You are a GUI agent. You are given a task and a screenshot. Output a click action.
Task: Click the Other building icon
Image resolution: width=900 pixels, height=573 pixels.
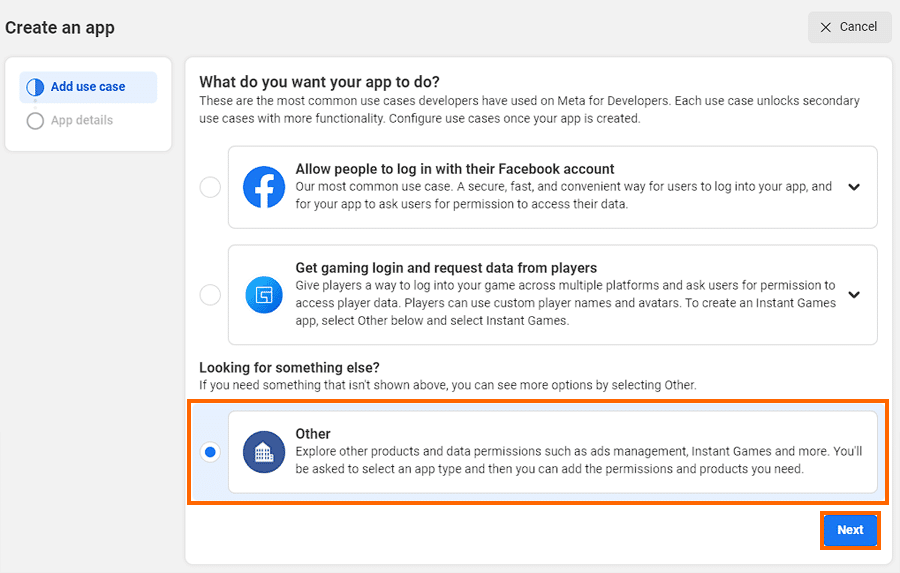[x=264, y=452]
